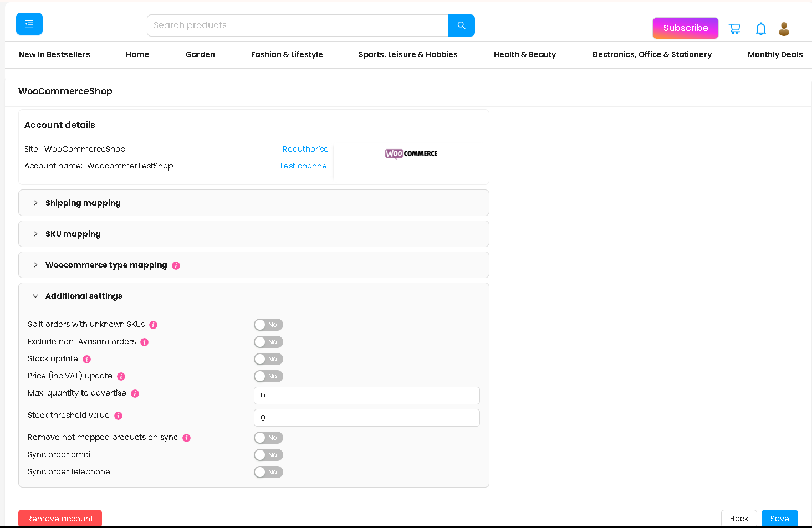Open Monthly Deals menu item

tap(775, 54)
